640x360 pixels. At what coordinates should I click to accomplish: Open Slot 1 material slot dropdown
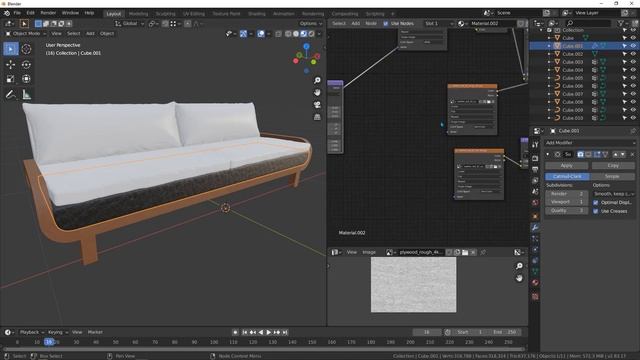pyautogui.click(x=438, y=24)
